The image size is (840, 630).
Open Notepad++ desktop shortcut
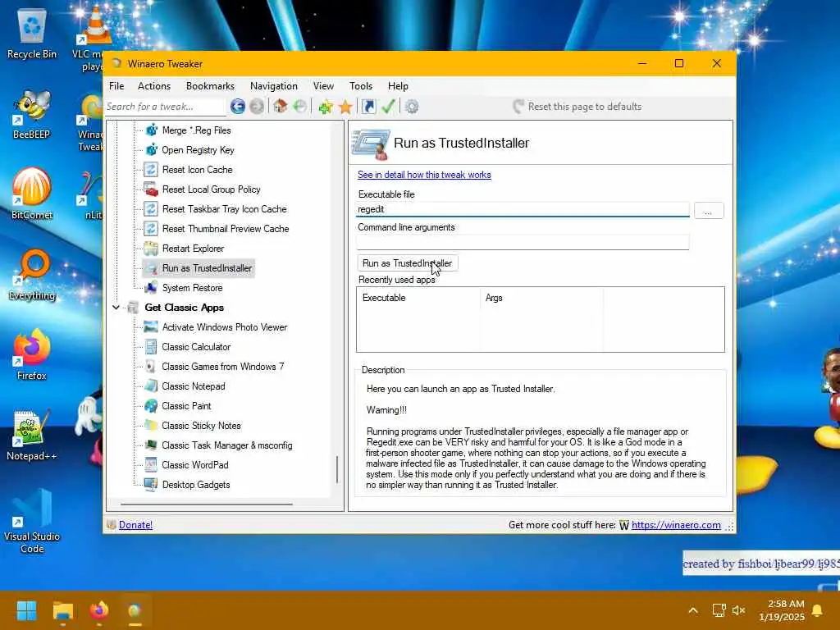click(32, 436)
